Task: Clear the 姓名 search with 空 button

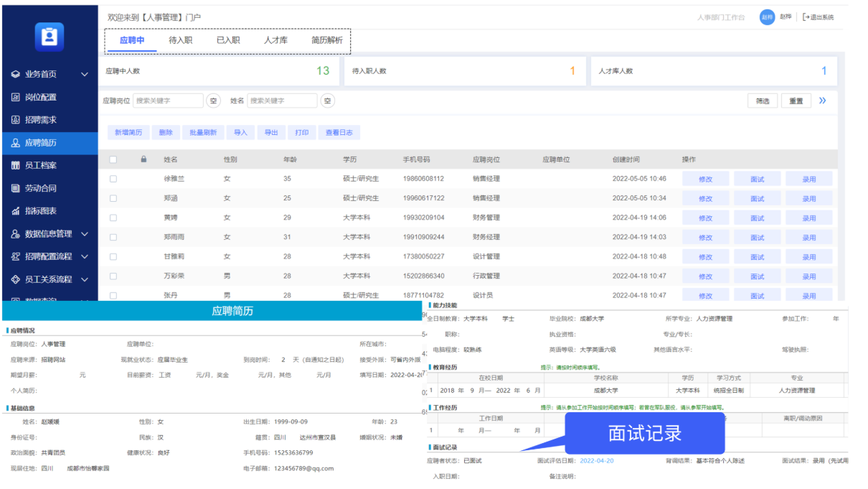Action: (327, 101)
